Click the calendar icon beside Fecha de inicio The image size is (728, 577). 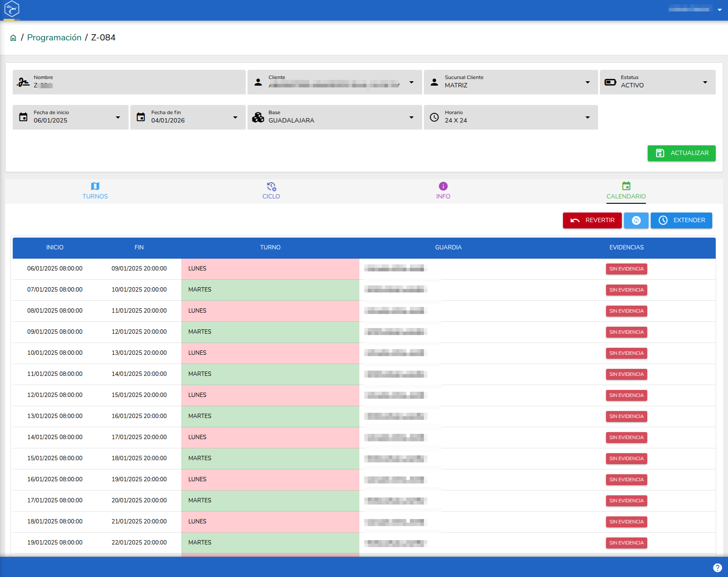coord(23,117)
